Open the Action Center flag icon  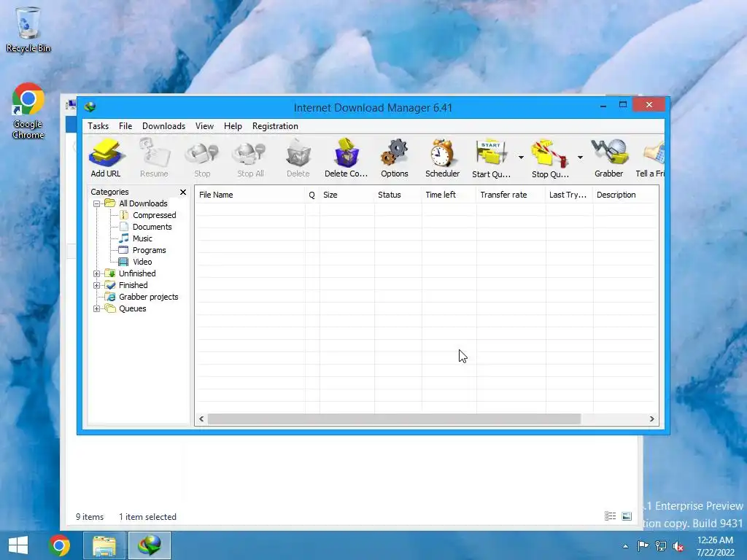point(643,545)
